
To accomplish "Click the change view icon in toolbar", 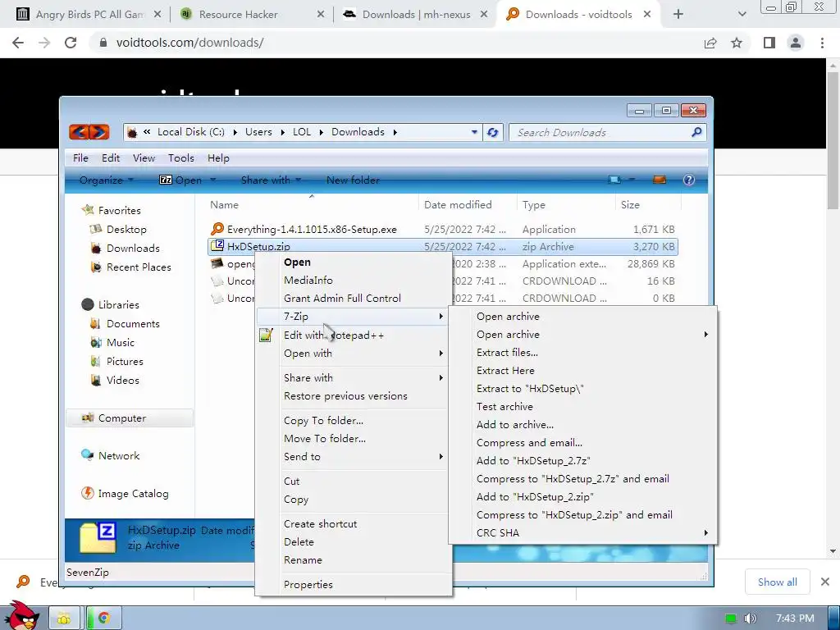I will point(614,180).
